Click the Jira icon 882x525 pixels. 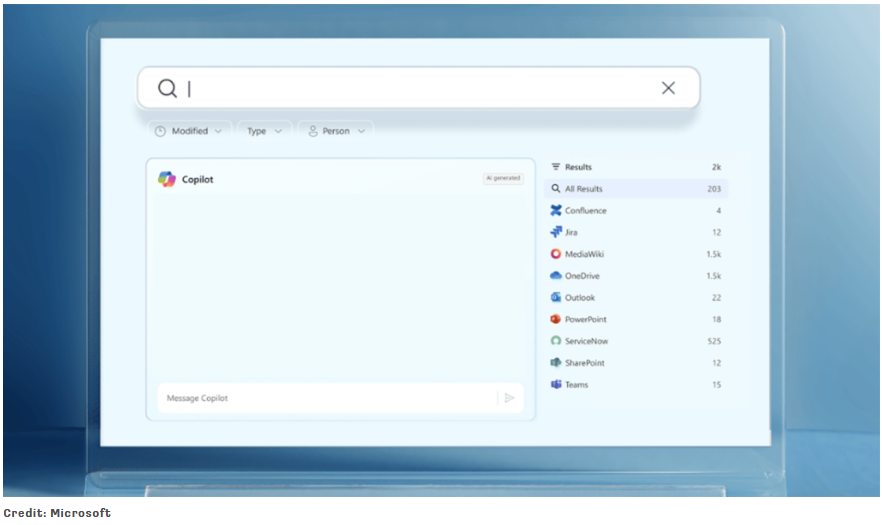(556, 232)
